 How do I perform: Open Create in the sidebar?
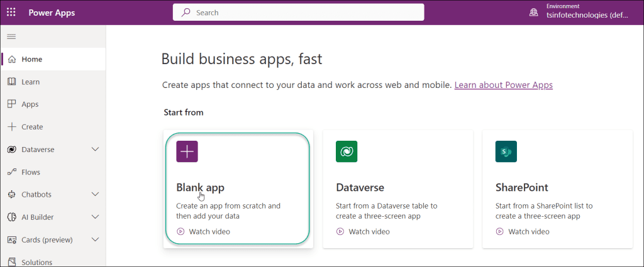pos(53,127)
